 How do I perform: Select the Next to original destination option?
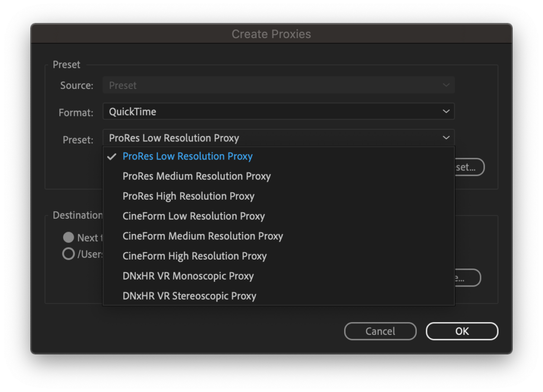point(68,237)
